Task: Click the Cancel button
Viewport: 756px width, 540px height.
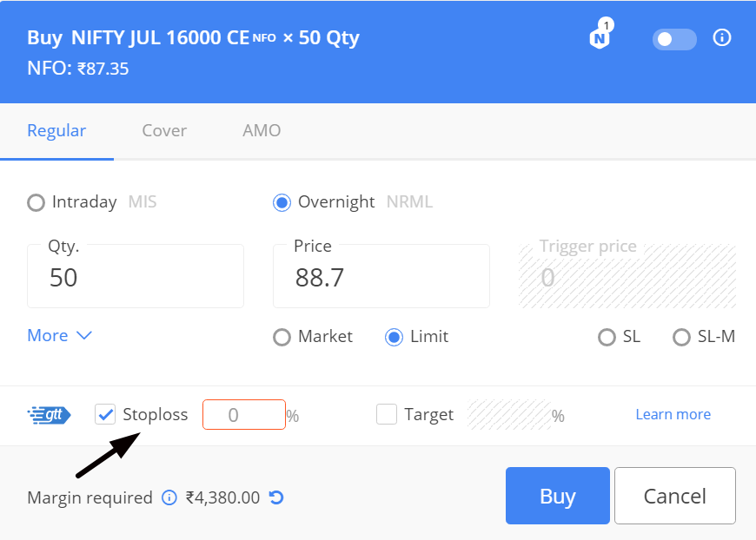Action: click(x=675, y=496)
